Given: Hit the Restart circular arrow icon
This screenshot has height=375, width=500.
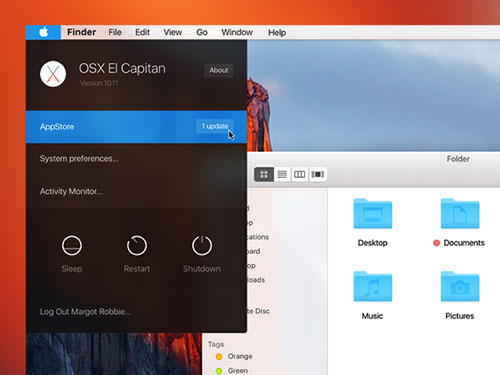Looking at the screenshot, I should point(137,246).
